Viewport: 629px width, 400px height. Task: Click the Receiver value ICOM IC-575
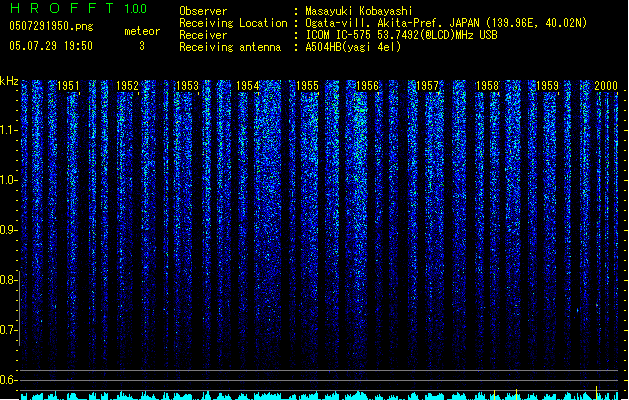click(x=338, y=35)
